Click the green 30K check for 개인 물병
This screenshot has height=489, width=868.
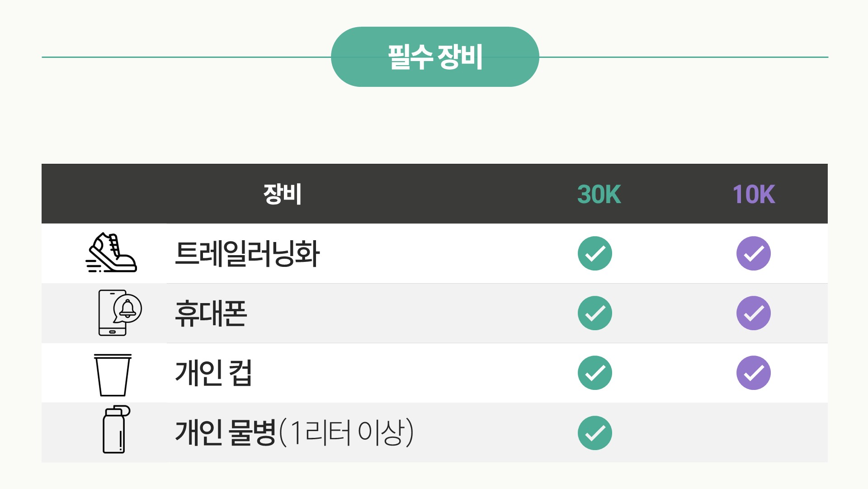pos(594,433)
